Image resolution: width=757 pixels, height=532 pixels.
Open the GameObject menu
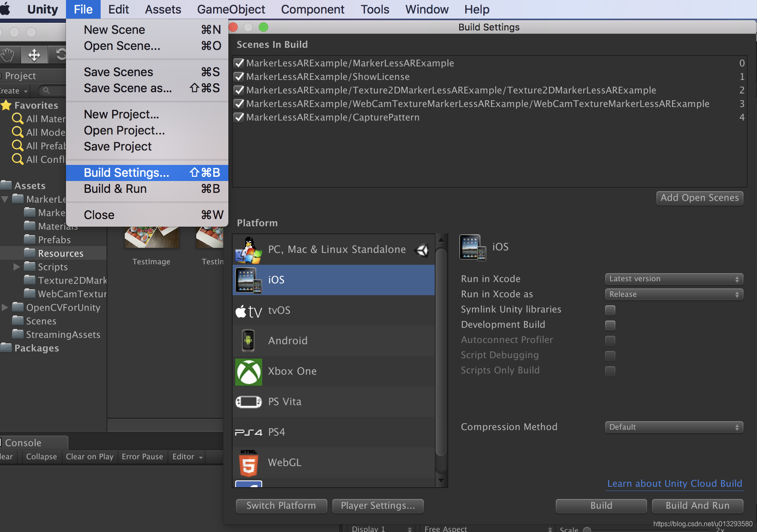(231, 9)
